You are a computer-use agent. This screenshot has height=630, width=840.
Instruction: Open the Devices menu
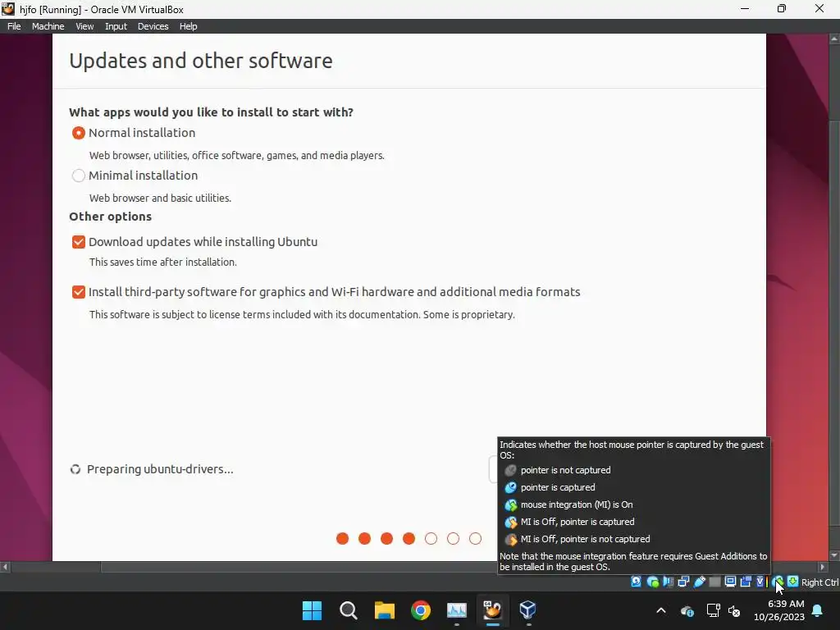coord(153,26)
